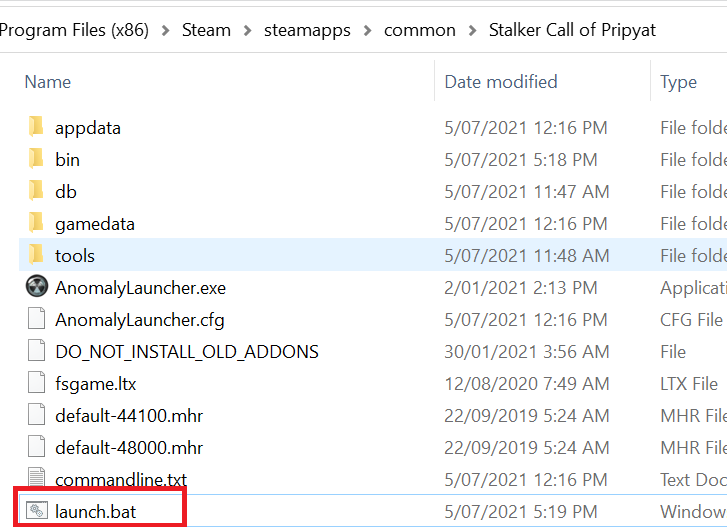
Task: Select the tools folder row
Action: coord(75,256)
